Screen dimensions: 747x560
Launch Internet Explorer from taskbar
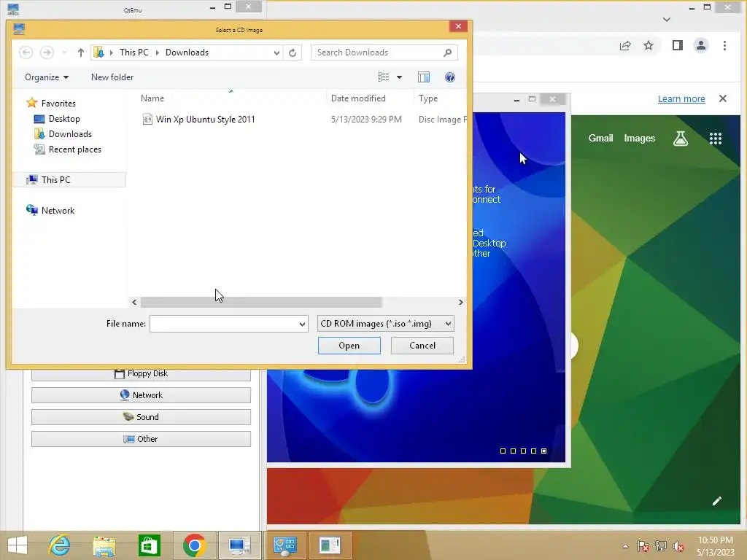coord(60,545)
